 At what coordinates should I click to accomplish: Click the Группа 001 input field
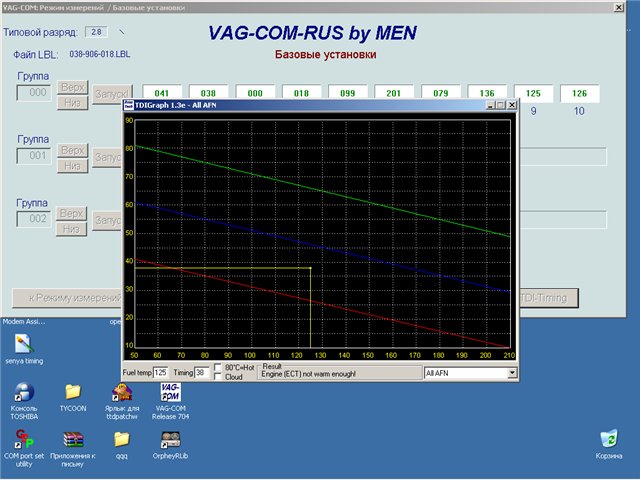point(34,156)
